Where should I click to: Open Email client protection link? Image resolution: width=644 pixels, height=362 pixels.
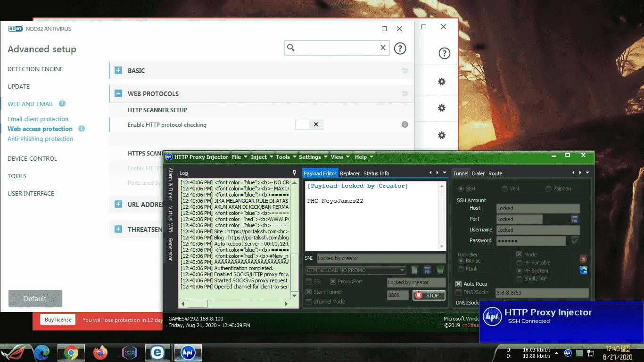[x=38, y=119]
